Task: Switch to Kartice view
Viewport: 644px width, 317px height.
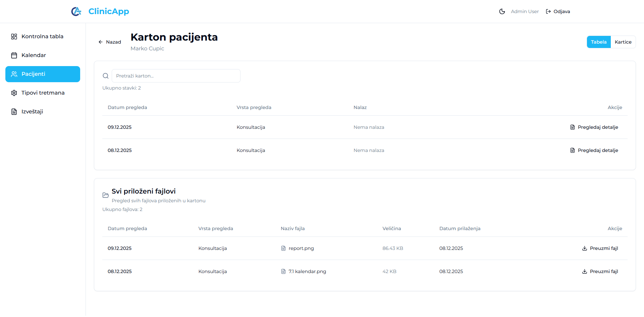Action: pyautogui.click(x=623, y=42)
